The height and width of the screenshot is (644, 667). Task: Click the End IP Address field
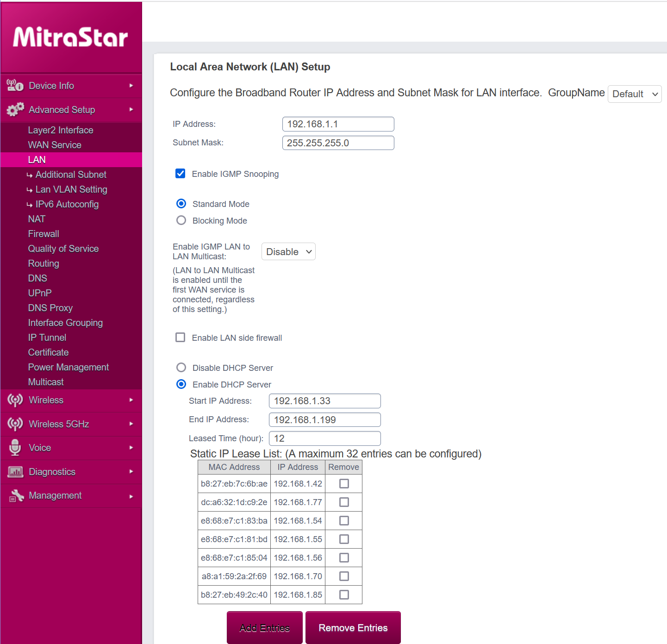click(325, 419)
